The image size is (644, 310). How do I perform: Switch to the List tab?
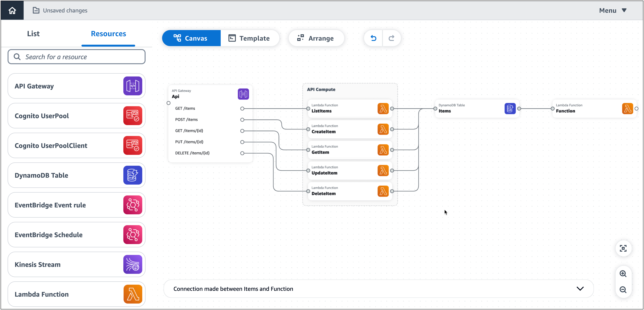point(33,33)
